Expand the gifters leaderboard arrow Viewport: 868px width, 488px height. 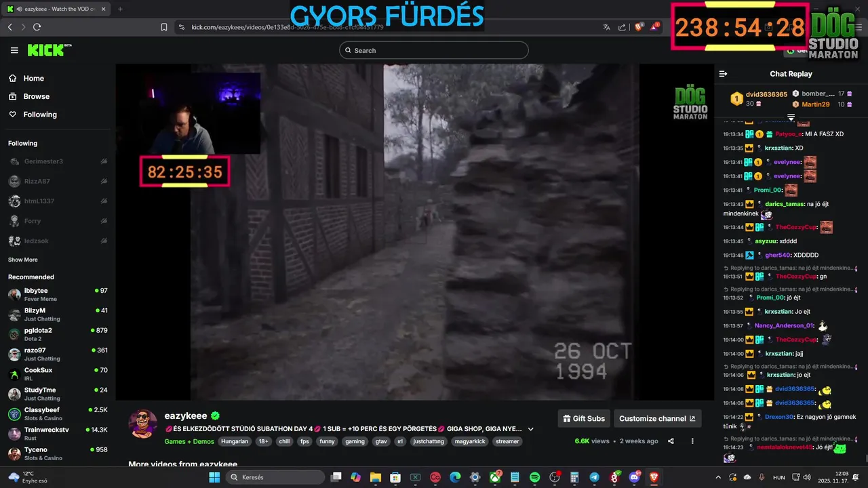(791, 117)
